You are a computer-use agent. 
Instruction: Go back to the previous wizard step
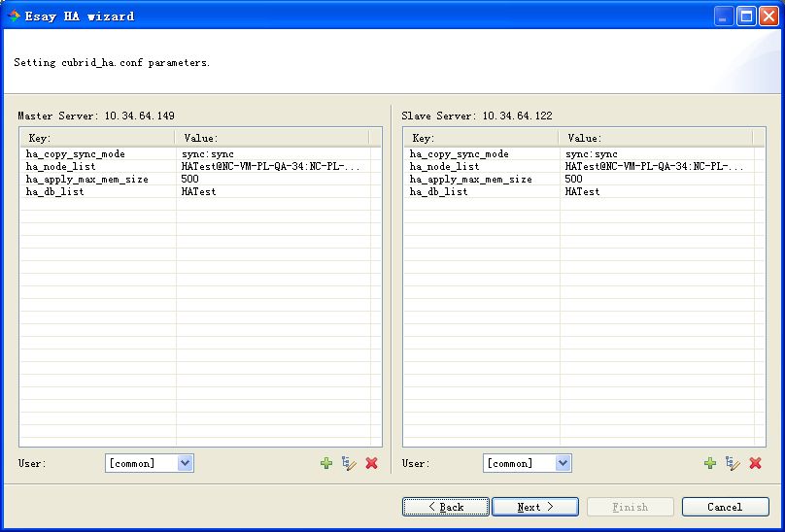pos(446,507)
